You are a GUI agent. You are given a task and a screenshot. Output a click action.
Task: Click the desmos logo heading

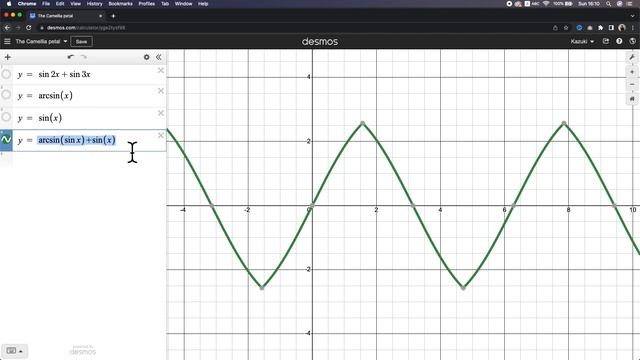(320, 41)
